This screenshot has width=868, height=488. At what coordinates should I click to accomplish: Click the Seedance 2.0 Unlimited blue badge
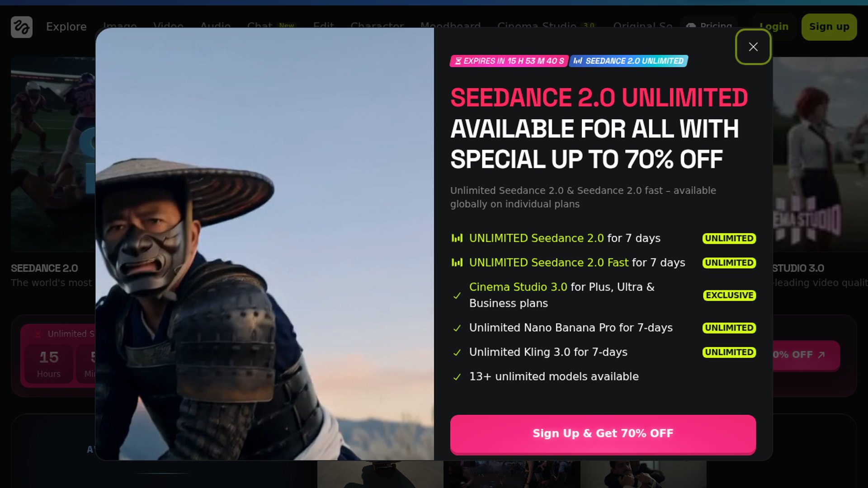coord(628,61)
